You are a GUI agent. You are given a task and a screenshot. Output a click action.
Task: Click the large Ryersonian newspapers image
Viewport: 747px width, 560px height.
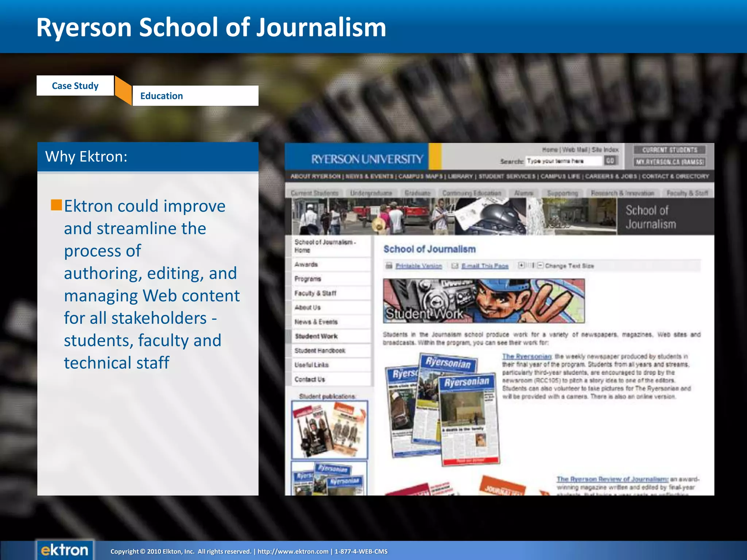click(442, 409)
